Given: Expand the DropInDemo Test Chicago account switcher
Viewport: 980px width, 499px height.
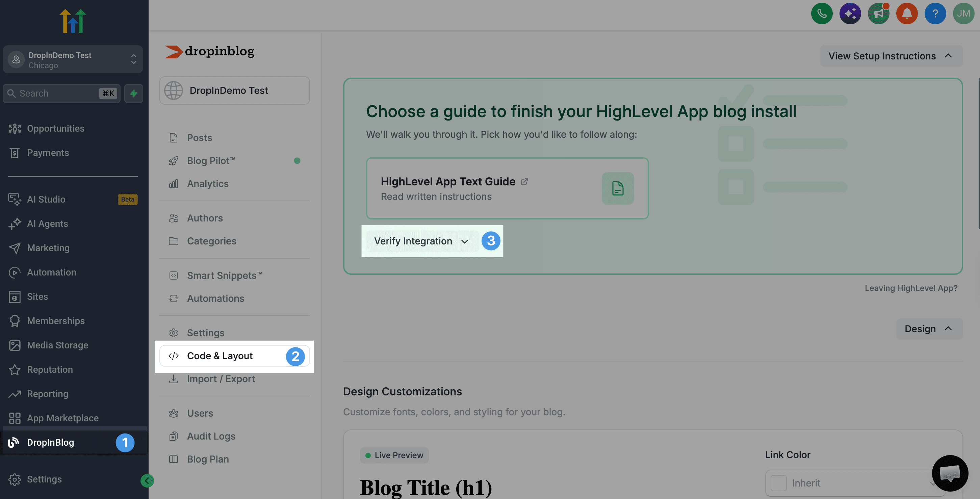Looking at the screenshot, I should coord(73,59).
